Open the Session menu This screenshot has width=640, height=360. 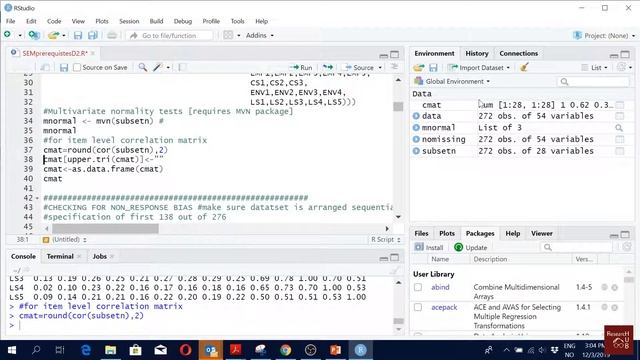point(129,21)
